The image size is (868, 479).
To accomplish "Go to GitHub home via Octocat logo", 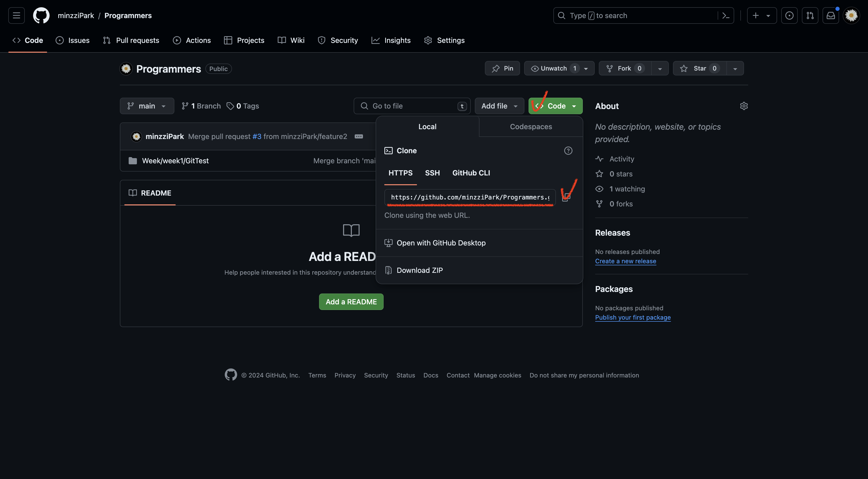I will point(41,16).
